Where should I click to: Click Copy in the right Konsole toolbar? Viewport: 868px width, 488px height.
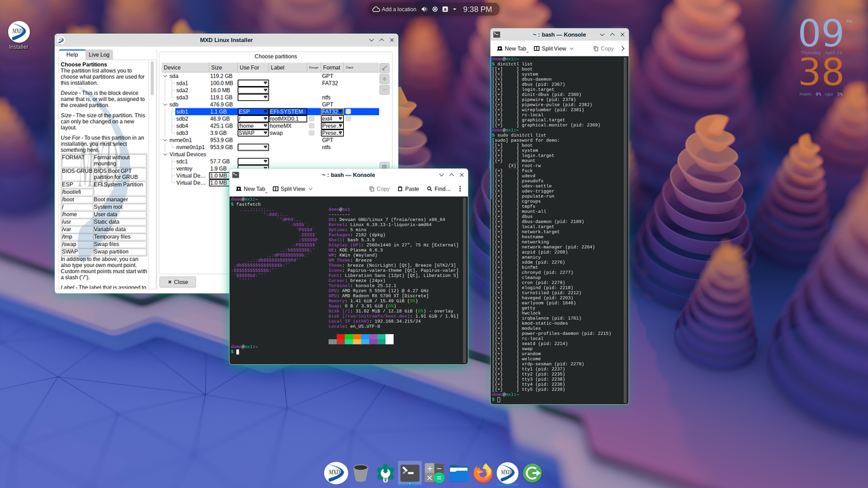coord(603,49)
